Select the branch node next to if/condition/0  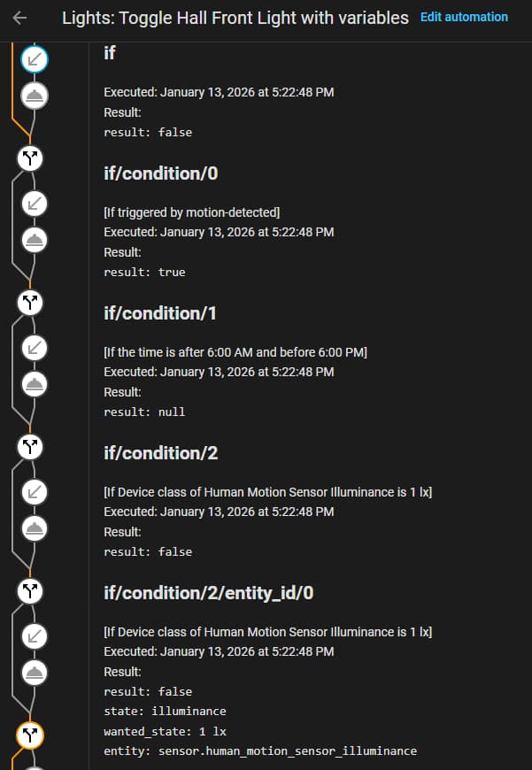click(31, 159)
